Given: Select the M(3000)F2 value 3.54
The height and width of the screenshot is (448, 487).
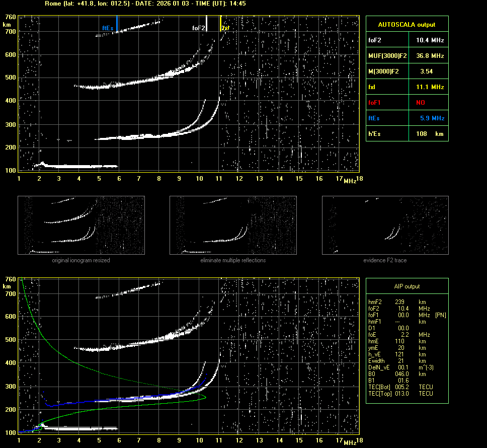Looking at the screenshot, I should pyautogui.click(x=426, y=71).
